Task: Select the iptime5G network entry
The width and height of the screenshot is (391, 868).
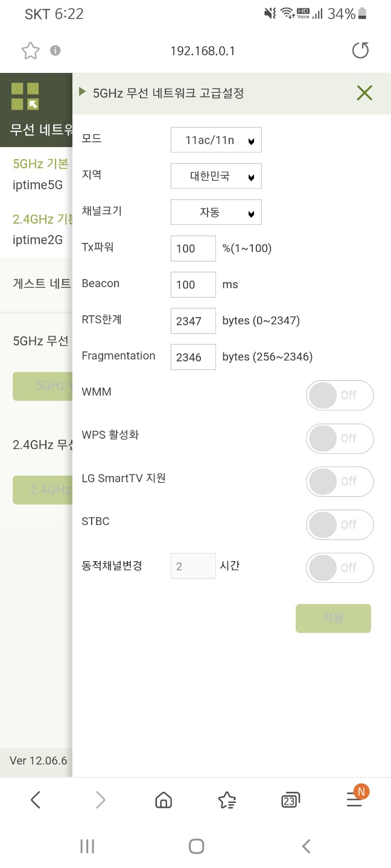Action: coord(37,185)
